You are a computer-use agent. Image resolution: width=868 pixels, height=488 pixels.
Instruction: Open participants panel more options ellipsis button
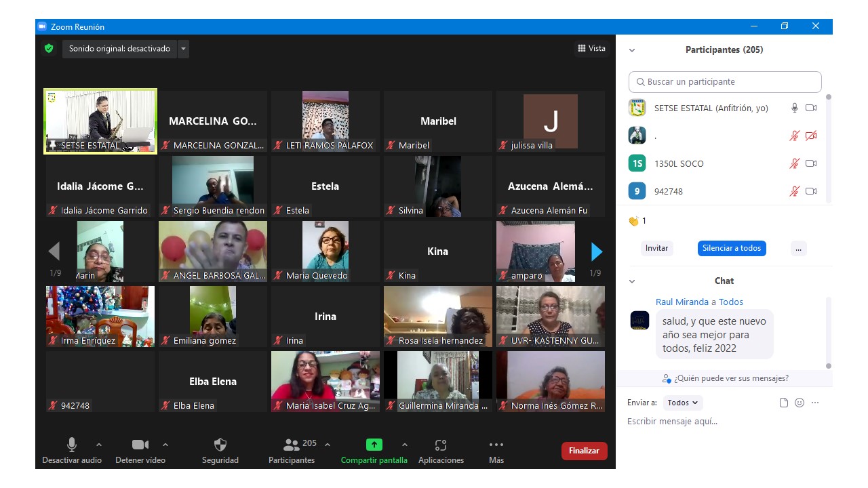(798, 248)
